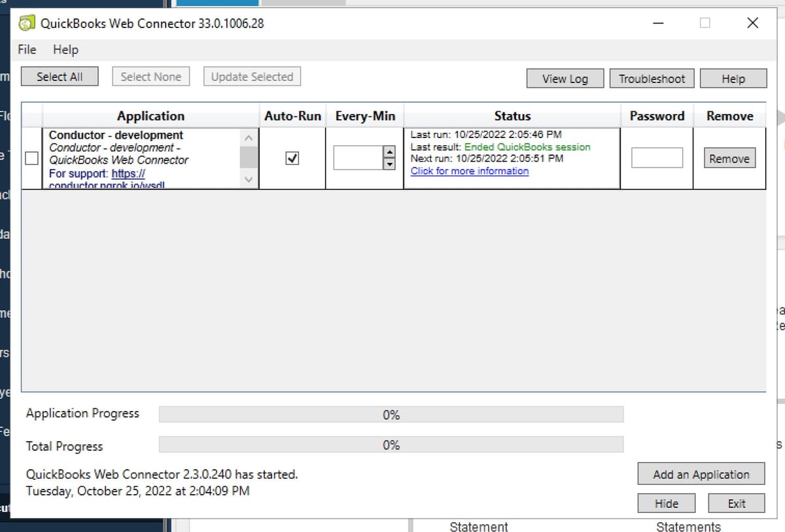Screen dimensions: 785x532
Task: Click the Select None button
Action: (x=150, y=76)
